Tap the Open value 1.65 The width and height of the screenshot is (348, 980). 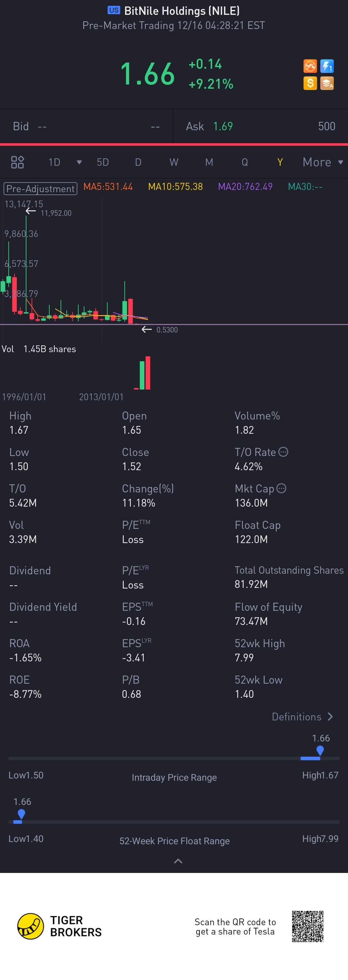coord(131,430)
